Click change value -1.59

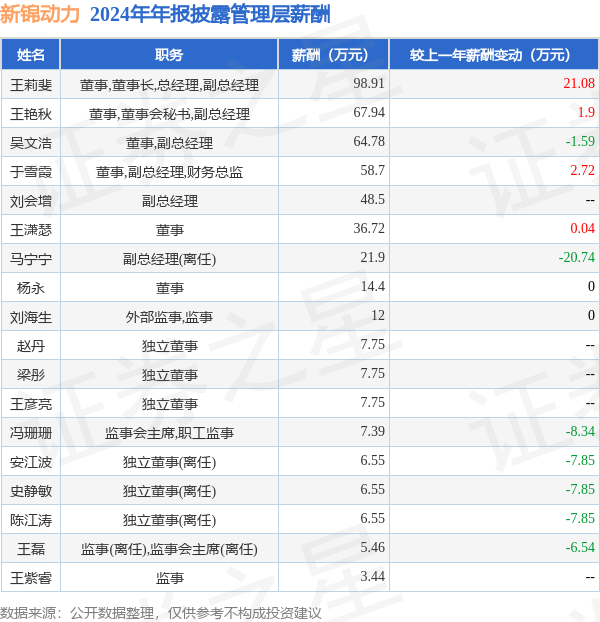580,141
